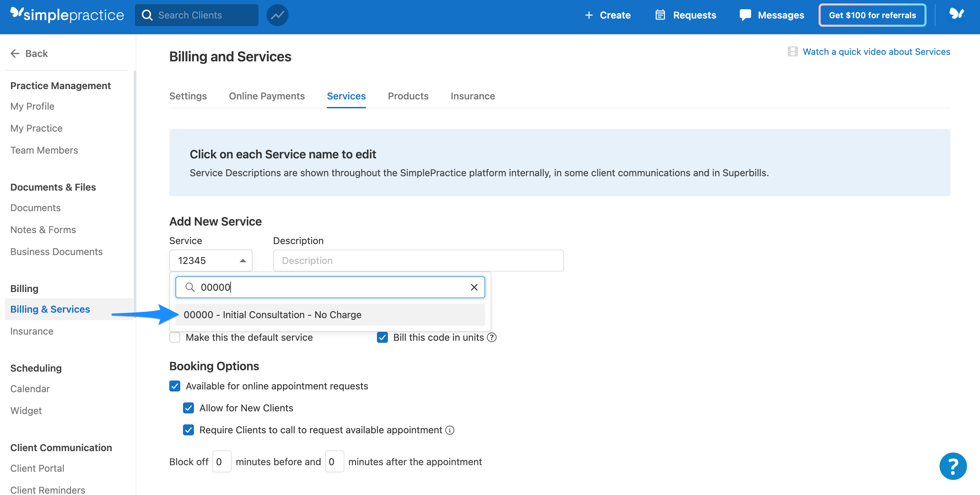
Task: Click the info icon beside Bill this code in units
Action: (491, 337)
